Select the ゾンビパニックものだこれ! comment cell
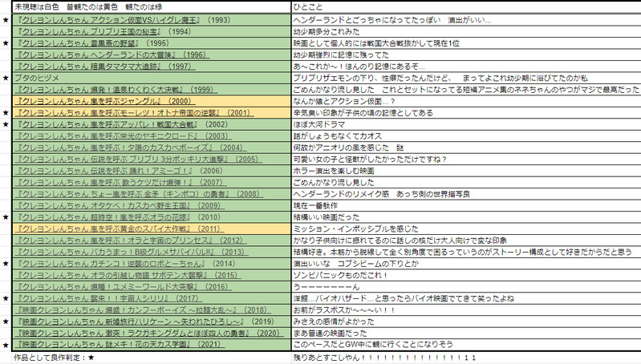 point(466,275)
